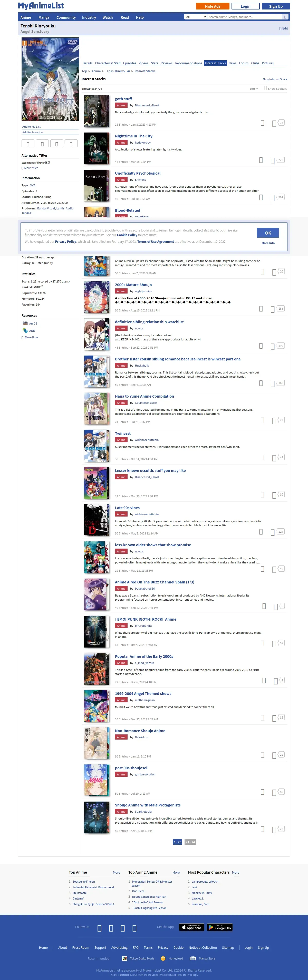Open the Sort dropdown
Image resolution: width=308 pixels, height=980 pixels.
(254, 89)
